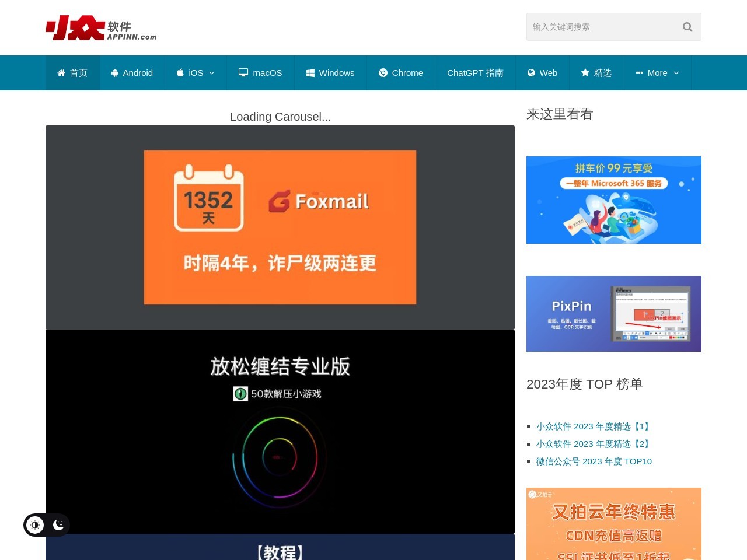Click the search keyword input field
Screen dimensions: 747x560
coord(601,27)
